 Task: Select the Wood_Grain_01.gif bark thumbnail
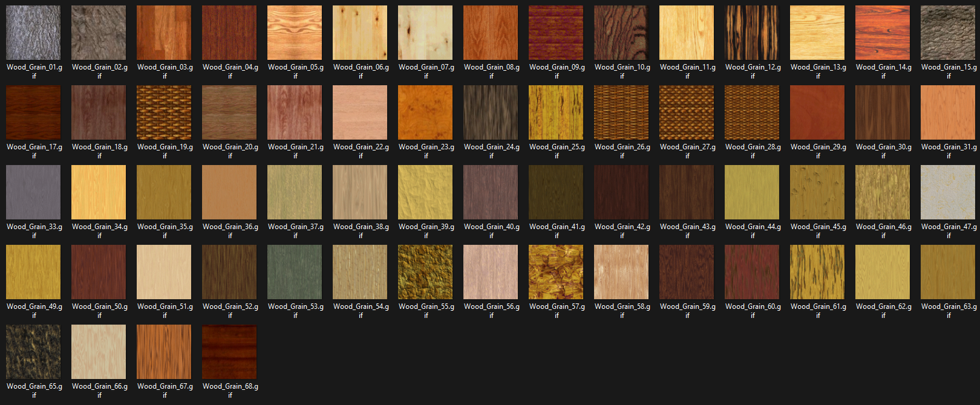click(x=33, y=33)
